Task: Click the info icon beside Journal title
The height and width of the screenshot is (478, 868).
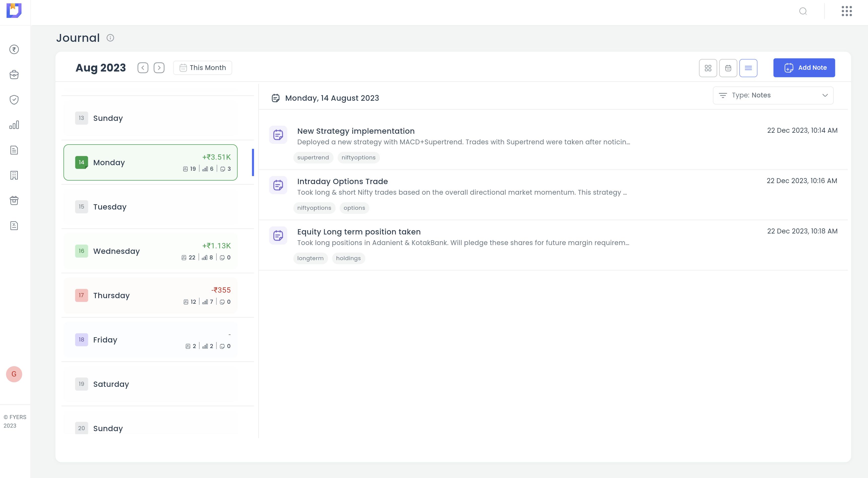Action: 110,38
